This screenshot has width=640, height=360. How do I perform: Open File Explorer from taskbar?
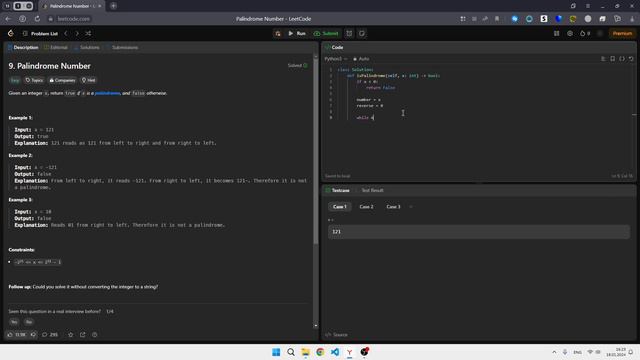pyautogui.click(x=305, y=352)
